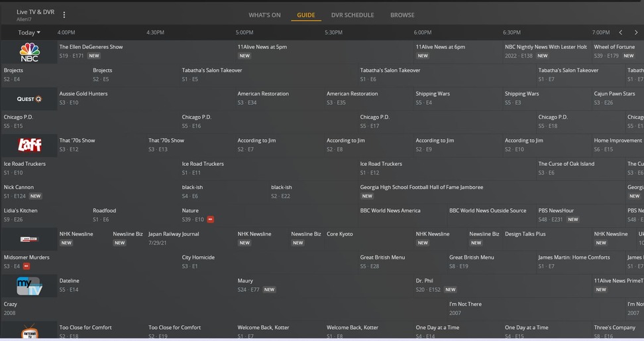644x341 pixels.
Task: Click the Quest channel logo
Action: [30, 99]
